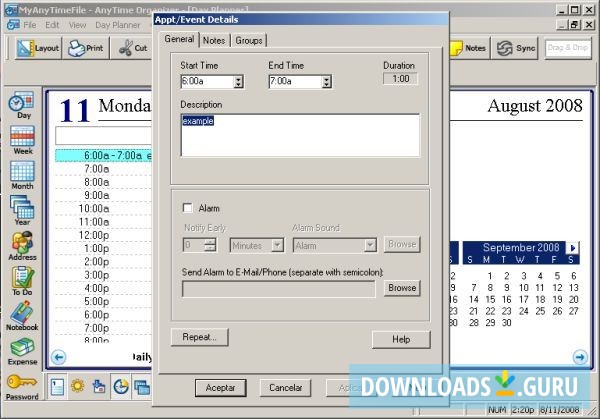600x419 pixels.
Task: Switch to the Groups tab
Action: tap(249, 40)
